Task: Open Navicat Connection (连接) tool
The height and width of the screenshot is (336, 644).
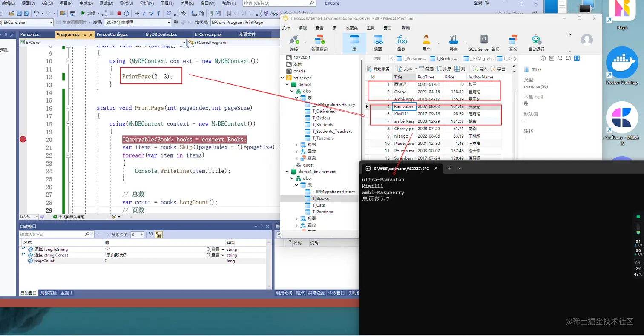Action: (x=294, y=43)
